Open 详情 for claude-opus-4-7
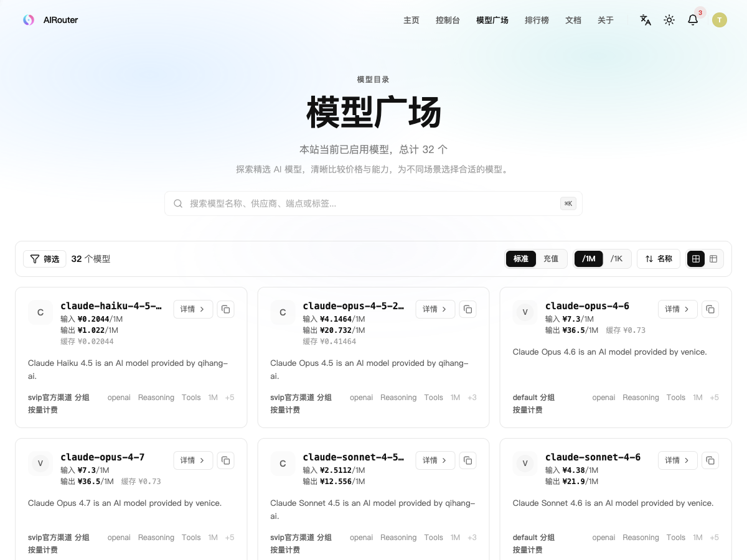 tap(193, 460)
